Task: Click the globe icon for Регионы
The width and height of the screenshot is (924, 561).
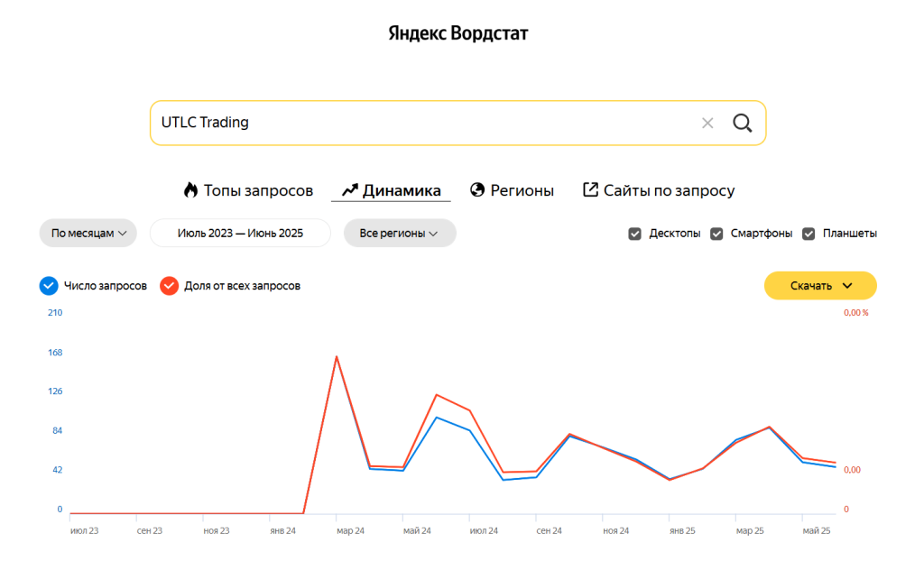Action: tap(478, 190)
